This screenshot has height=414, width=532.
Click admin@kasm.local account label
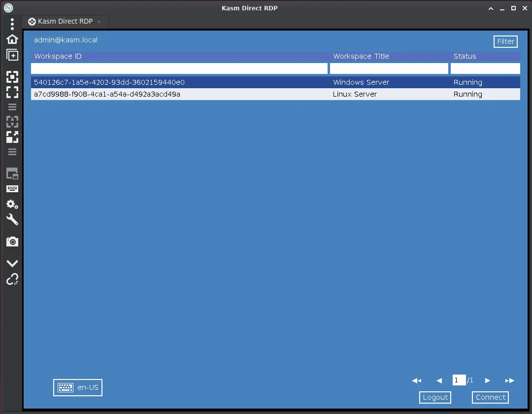[66, 40]
